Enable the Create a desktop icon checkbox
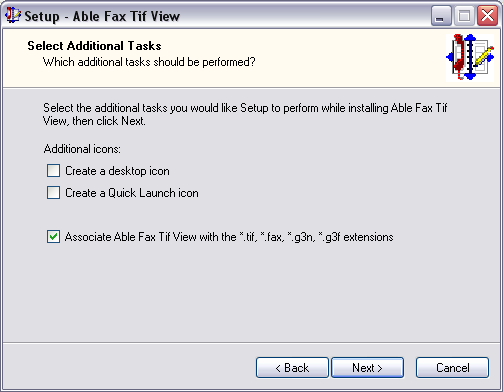503x392 pixels. coord(53,171)
